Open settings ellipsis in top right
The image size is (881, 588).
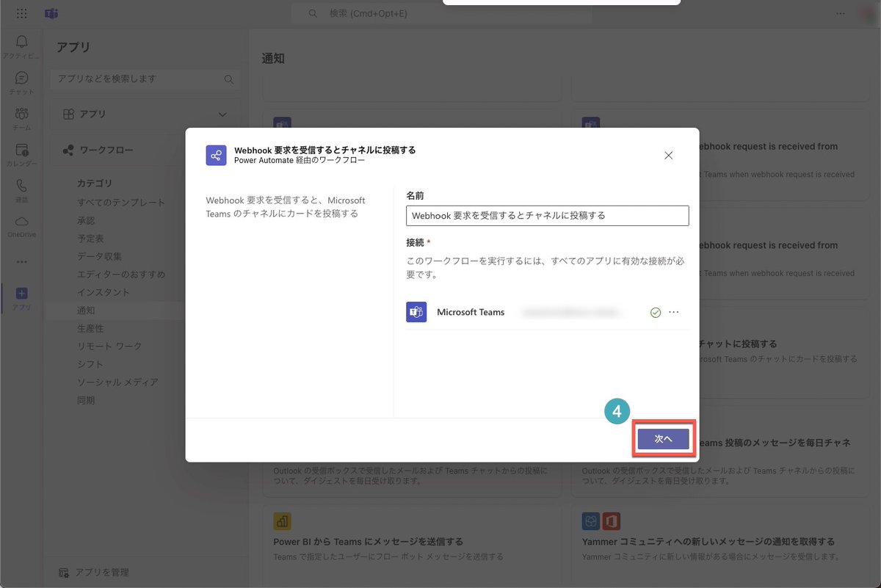(x=841, y=13)
